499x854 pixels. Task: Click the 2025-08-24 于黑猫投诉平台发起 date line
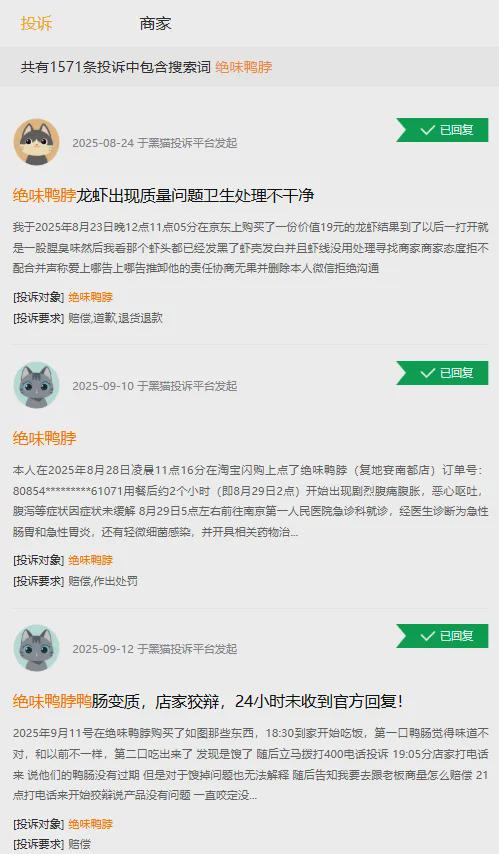[x=155, y=143]
